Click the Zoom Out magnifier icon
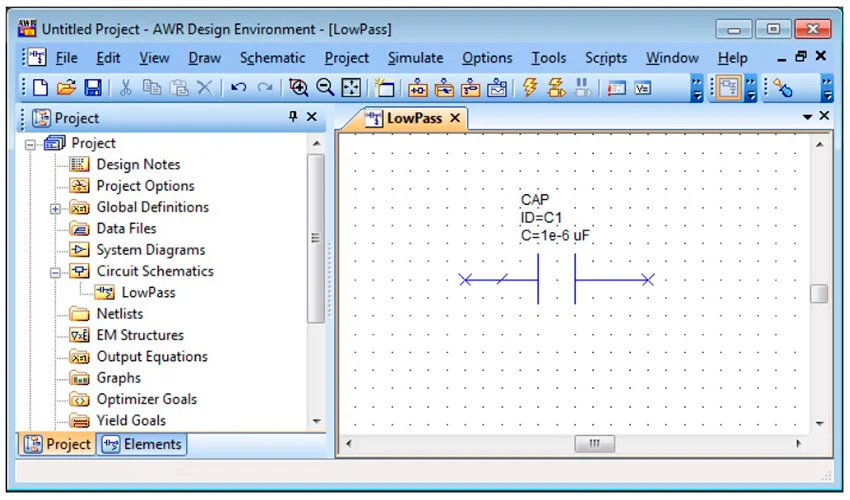850x500 pixels. point(325,89)
